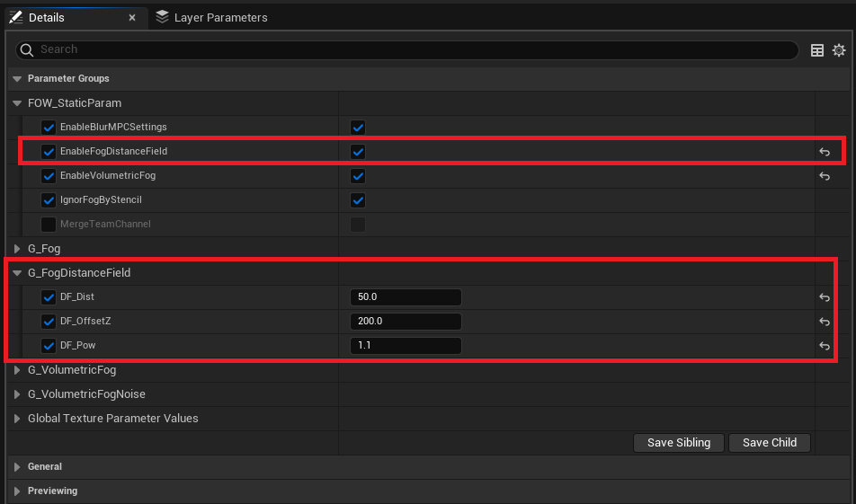Reset EnableVolumetricFog to default arrow
The height and width of the screenshot is (504, 856).
click(x=825, y=176)
